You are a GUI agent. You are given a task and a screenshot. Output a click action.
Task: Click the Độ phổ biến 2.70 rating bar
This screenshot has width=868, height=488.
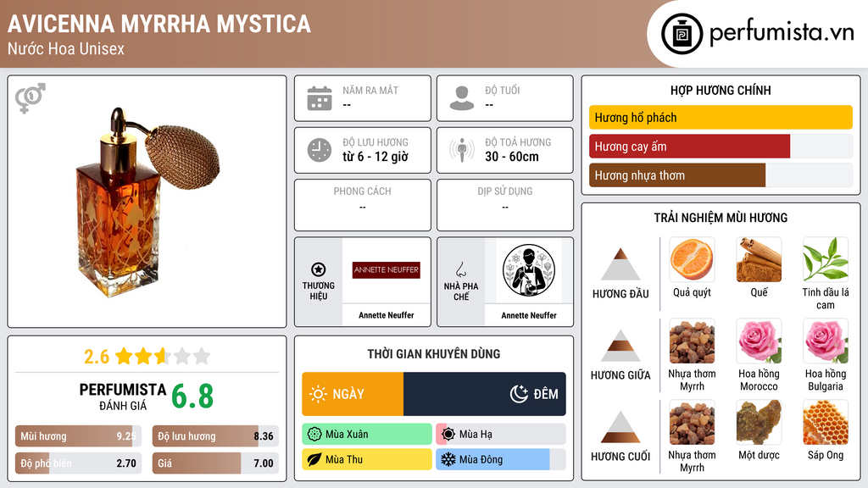78,463
